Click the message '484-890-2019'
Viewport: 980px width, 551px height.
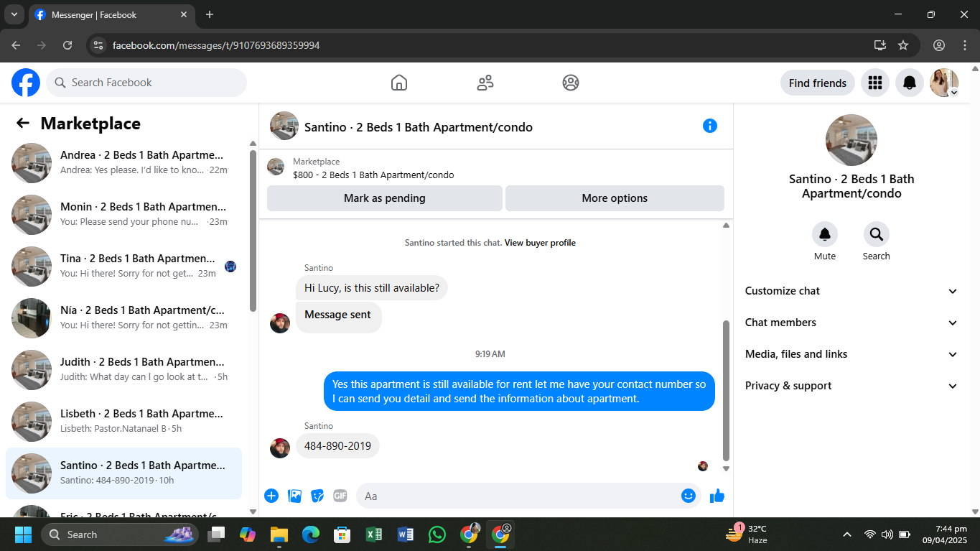337,446
